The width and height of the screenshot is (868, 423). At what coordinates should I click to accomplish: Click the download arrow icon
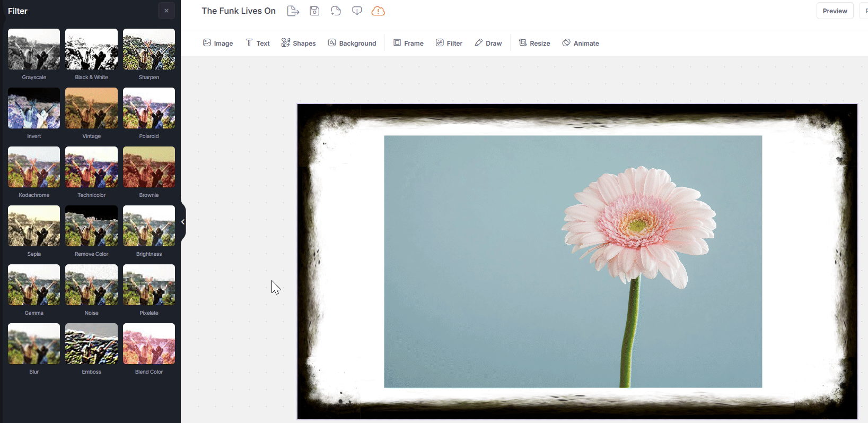(357, 11)
